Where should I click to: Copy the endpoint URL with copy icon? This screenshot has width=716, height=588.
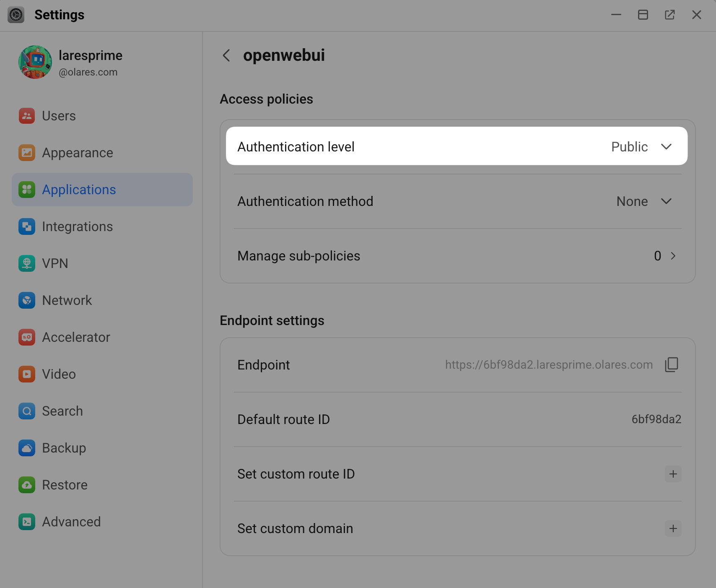click(x=672, y=365)
